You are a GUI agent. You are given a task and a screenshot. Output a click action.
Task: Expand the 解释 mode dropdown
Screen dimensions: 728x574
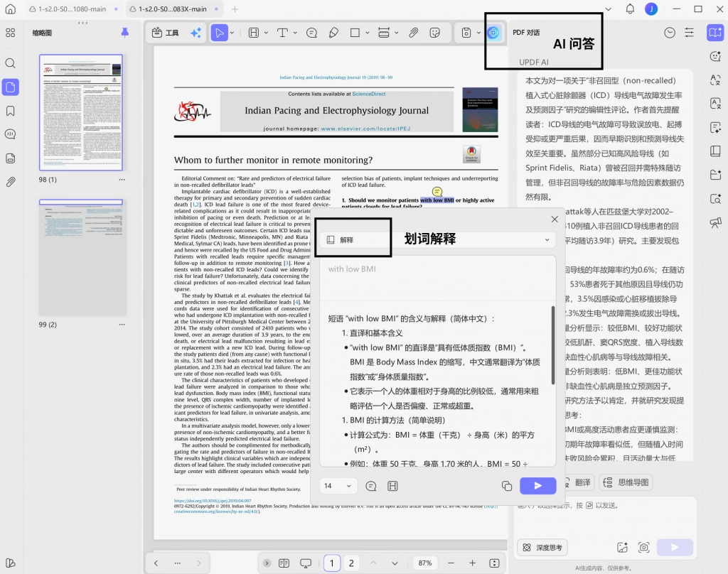(x=547, y=240)
